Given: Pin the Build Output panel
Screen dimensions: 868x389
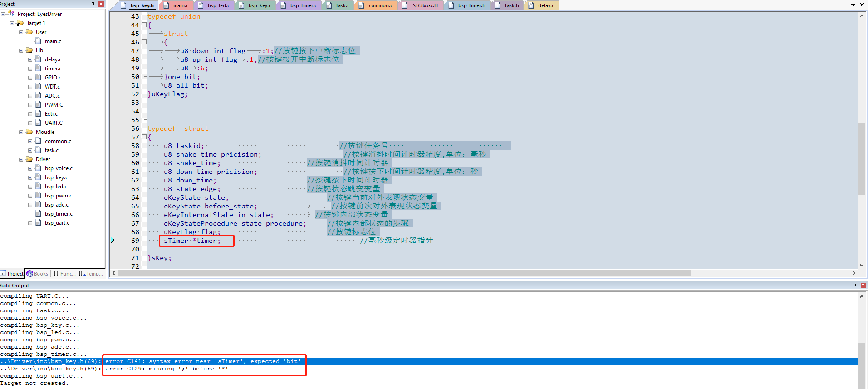Looking at the screenshot, I should click(x=855, y=286).
